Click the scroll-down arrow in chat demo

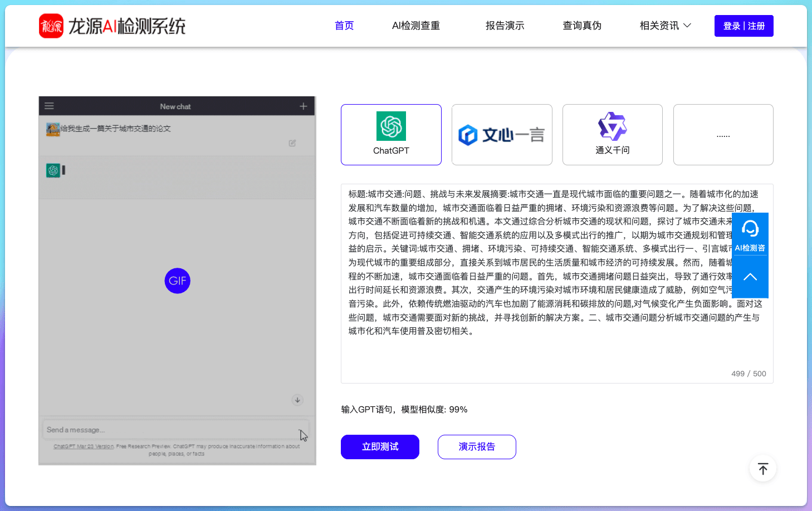point(297,400)
